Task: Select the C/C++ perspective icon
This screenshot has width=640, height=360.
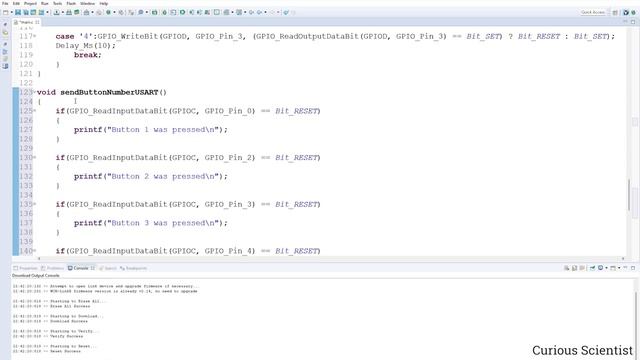Action: [x=626, y=12]
